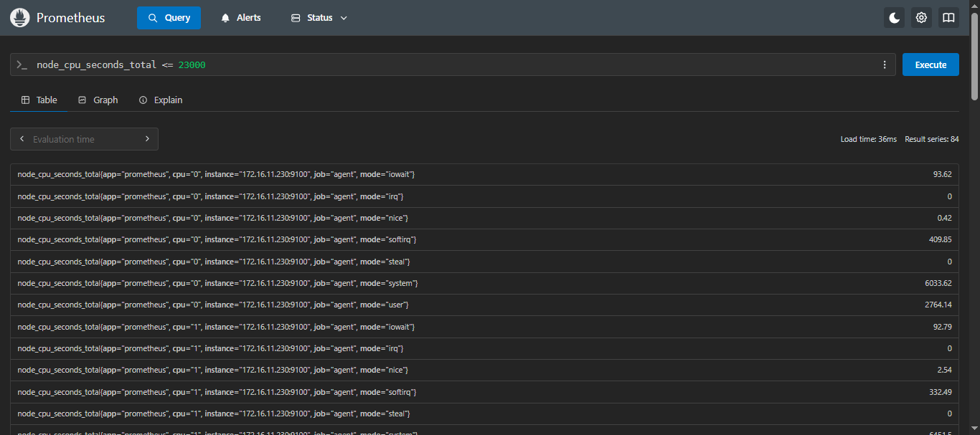The height and width of the screenshot is (435, 980).
Task: Step evaluation time forward with right chevron
Action: tap(147, 139)
